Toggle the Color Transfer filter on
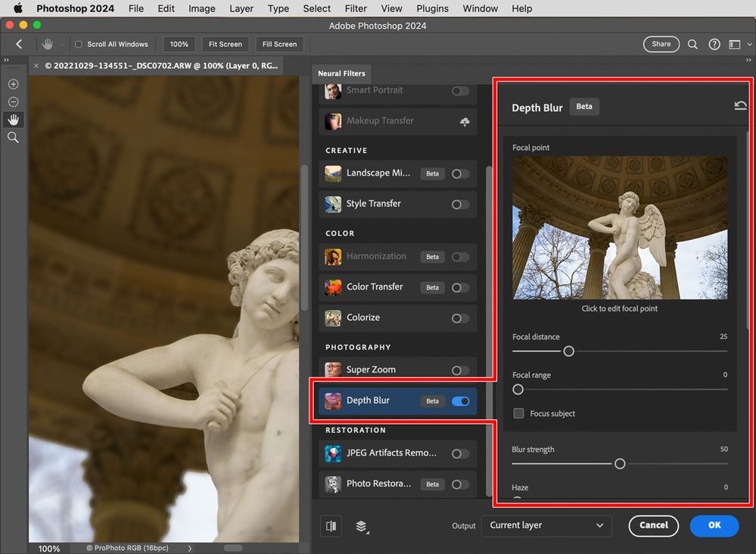 click(x=460, y=288)
